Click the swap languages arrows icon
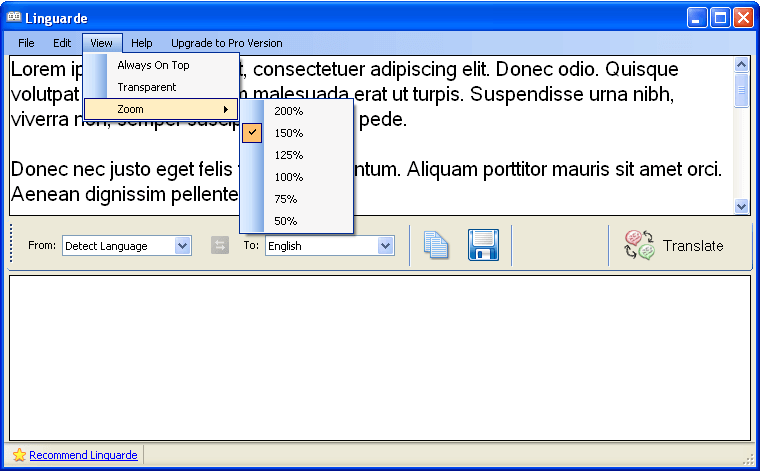Viewport: 761px width, 471px height. click(220, 246)
